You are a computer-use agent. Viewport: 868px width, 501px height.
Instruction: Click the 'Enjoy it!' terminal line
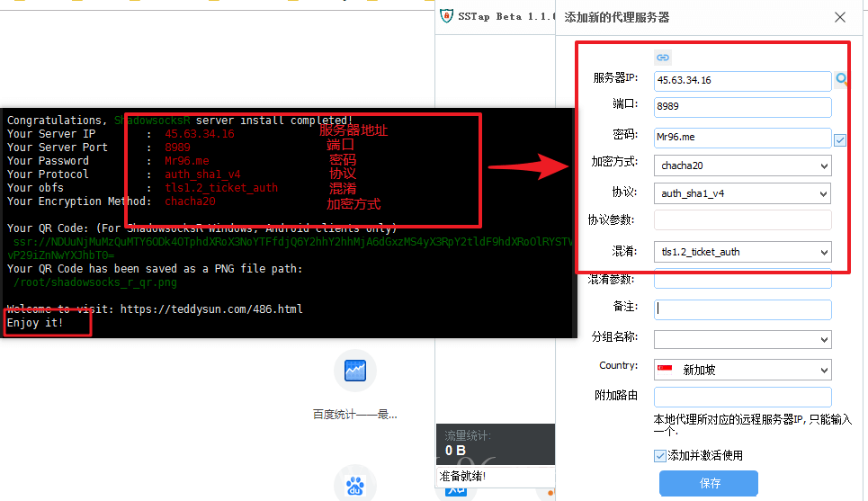pyautogui.click(x=35, y=323)
